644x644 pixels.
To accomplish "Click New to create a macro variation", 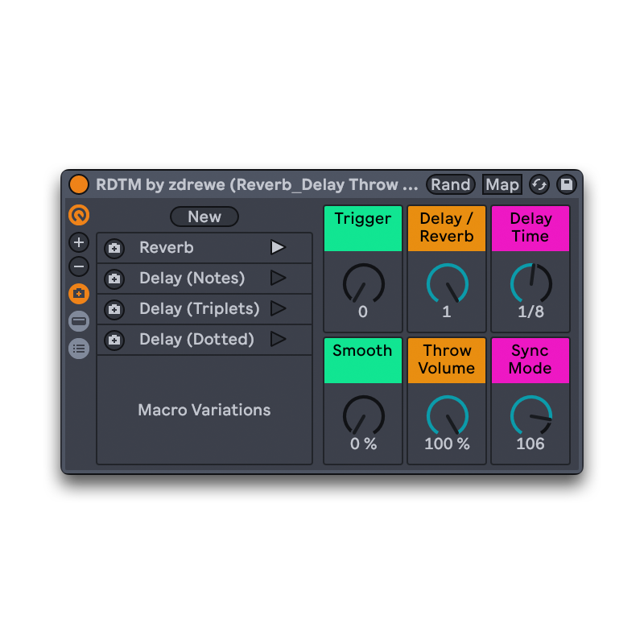I will tap(204, 217).
